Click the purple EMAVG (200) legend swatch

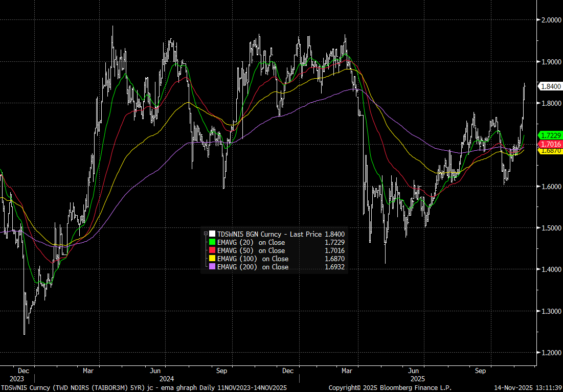pyautogui.click(x=212, y=267)
